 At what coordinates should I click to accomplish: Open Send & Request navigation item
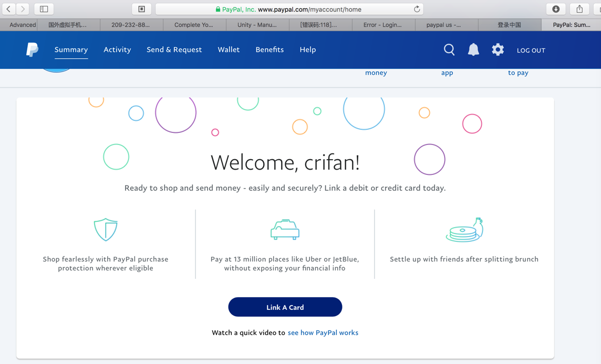174,49
